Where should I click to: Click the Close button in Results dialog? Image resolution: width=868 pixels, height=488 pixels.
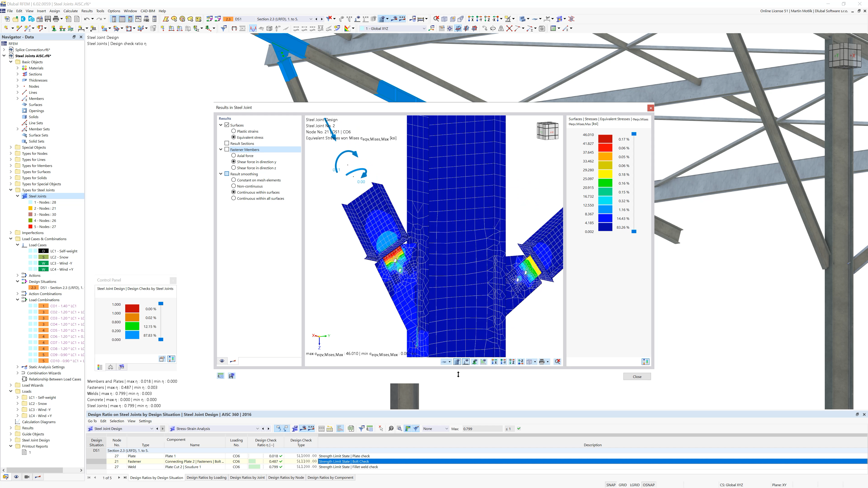637,376
